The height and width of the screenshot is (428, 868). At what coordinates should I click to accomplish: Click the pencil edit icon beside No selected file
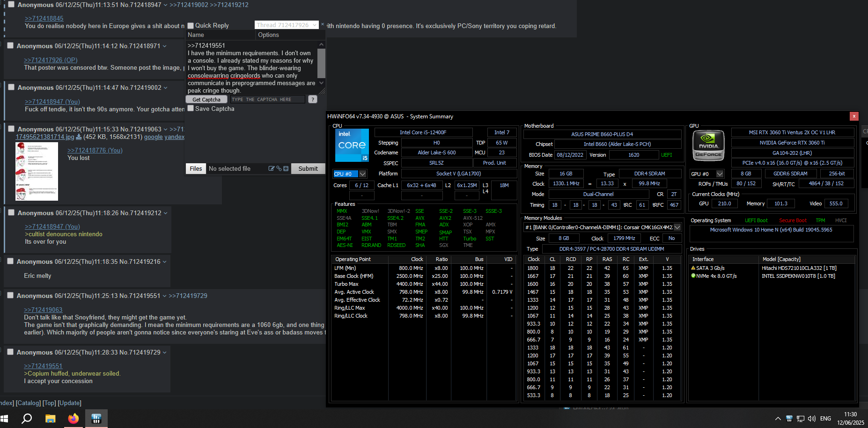point(271,168)
